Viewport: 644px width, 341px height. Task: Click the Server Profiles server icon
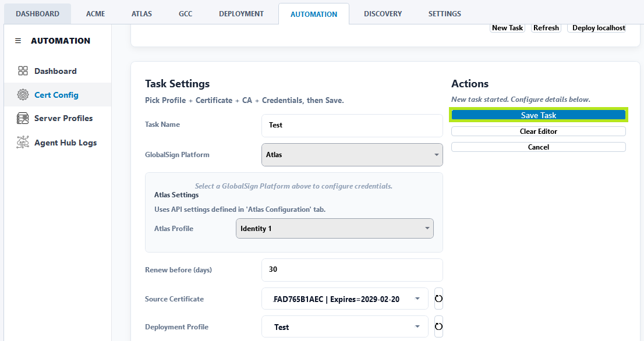tap(23, 118)
